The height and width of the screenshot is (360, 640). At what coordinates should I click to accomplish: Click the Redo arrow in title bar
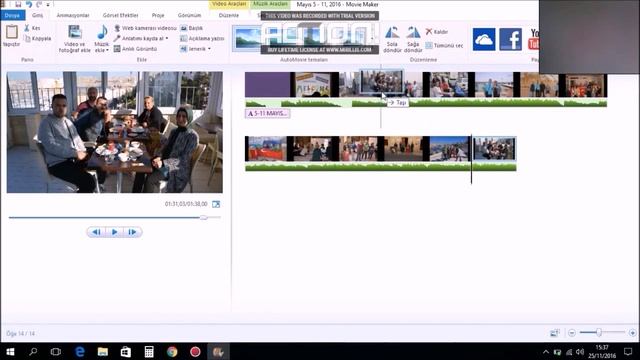tap(39, 4)
